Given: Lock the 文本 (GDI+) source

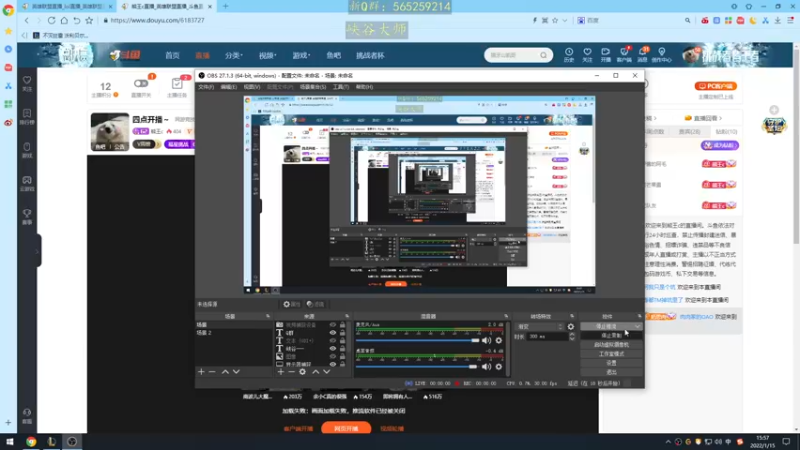Looking at the screenshot, I should pos(342,340).
